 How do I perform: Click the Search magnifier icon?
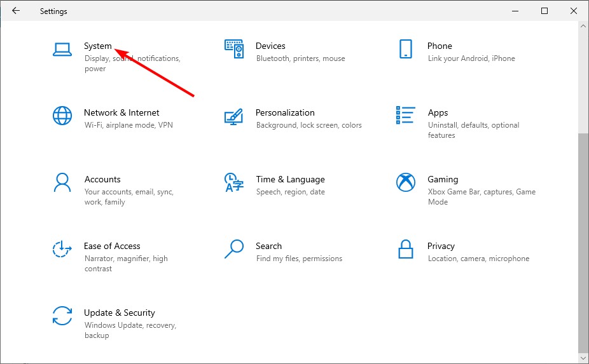(234, 249)
